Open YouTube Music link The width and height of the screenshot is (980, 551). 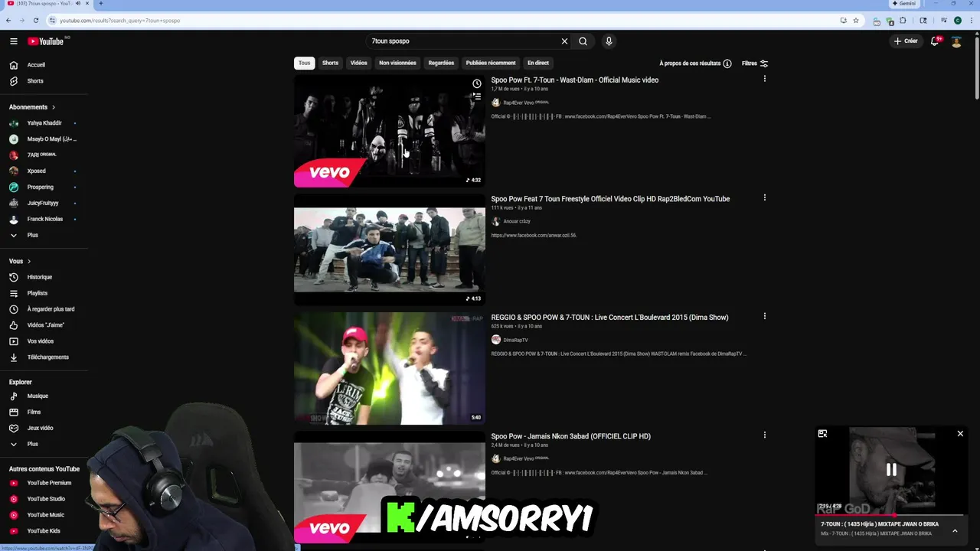coord(44,515)
